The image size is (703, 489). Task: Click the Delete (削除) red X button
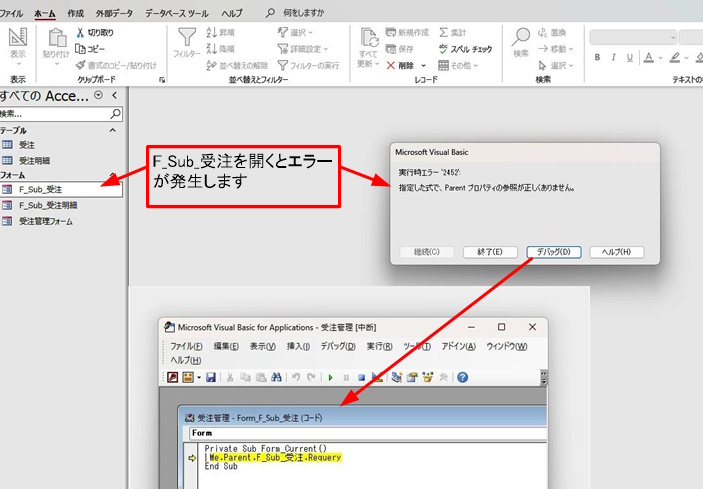tap(400, 65)
